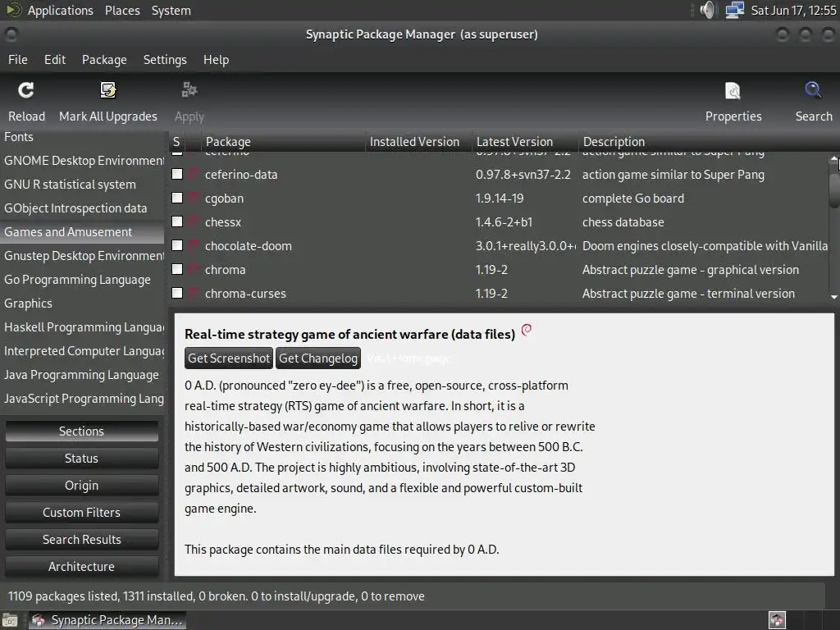840x630 pixels.
Task: Open the Places panel menu
Action: (122, 10)
